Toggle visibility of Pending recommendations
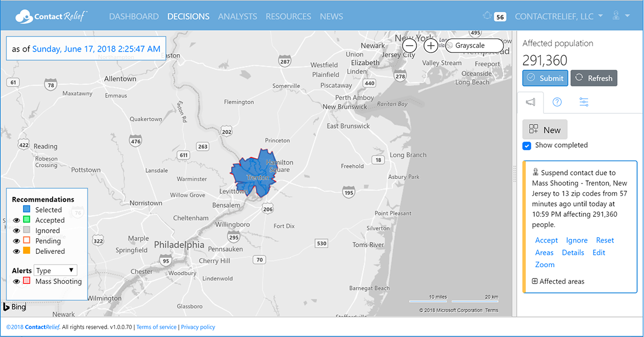644x337 pixels. pos(17,241)
